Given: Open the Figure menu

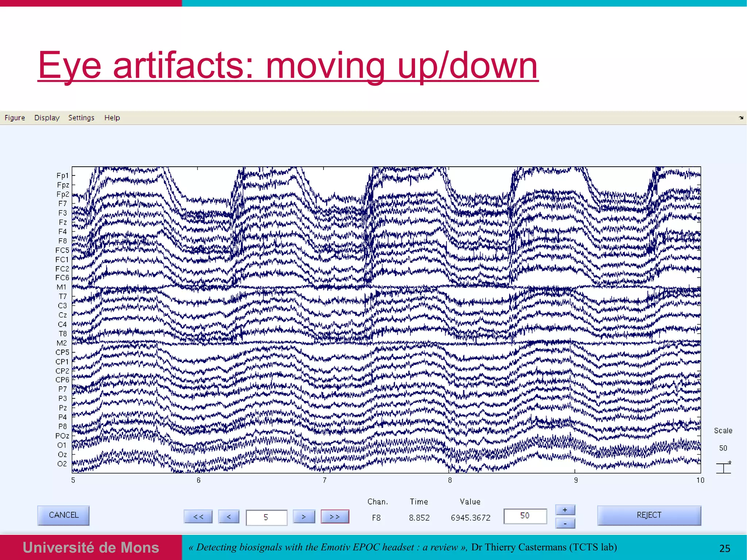Looking at the screenshot, I should [x=15, y=118].
